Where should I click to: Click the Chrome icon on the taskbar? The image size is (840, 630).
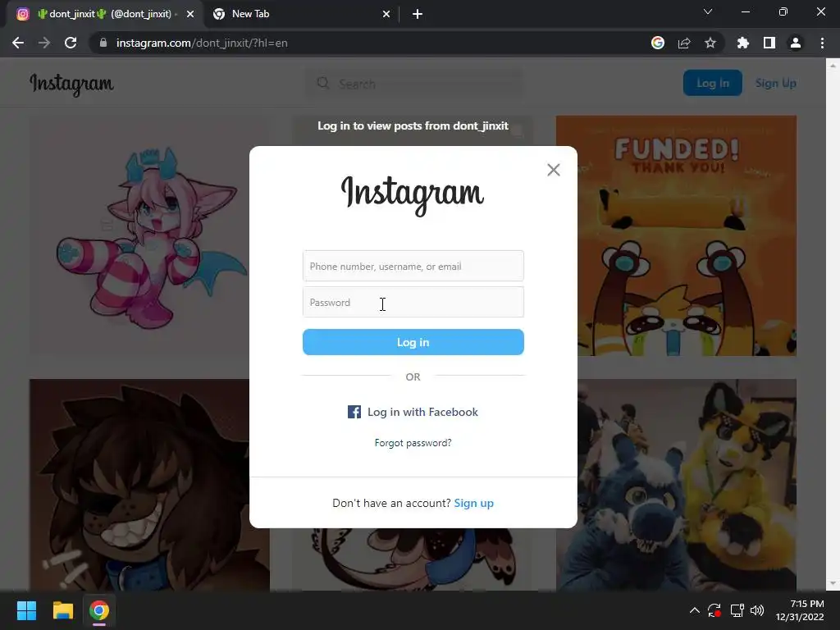99,610
